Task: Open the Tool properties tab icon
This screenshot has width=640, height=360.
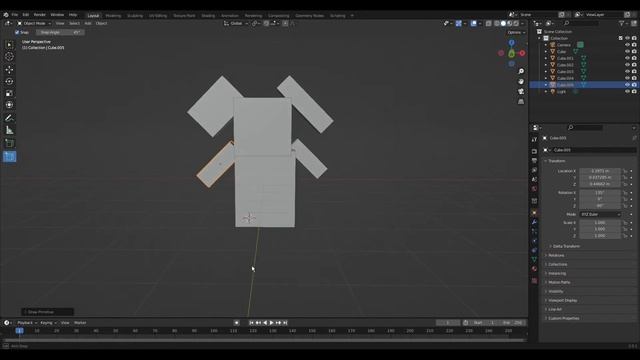Action: point(534,140)
